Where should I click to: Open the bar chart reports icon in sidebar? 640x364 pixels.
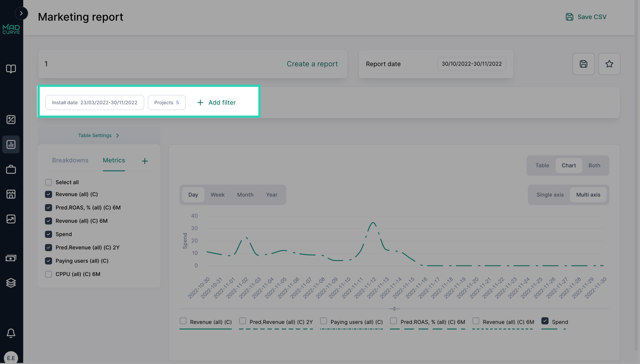tap(11, 144)
